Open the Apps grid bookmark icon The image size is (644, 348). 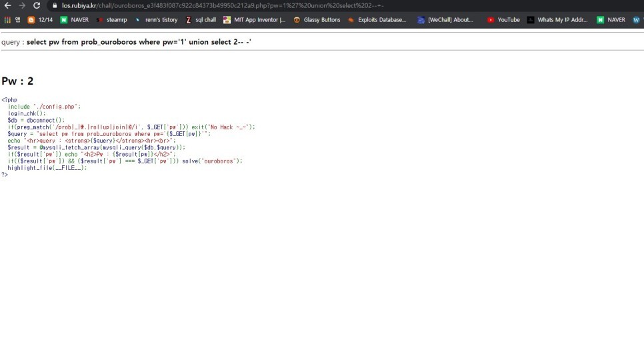click(7, 20)
